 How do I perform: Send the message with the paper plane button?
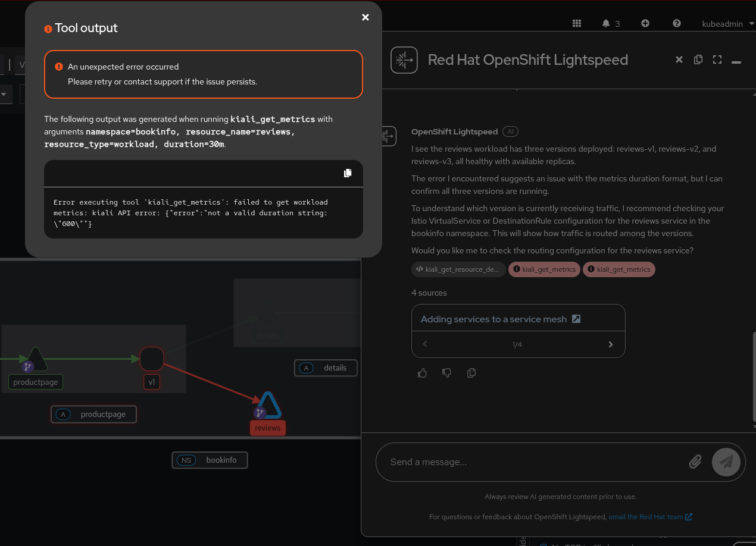(726, 462)
